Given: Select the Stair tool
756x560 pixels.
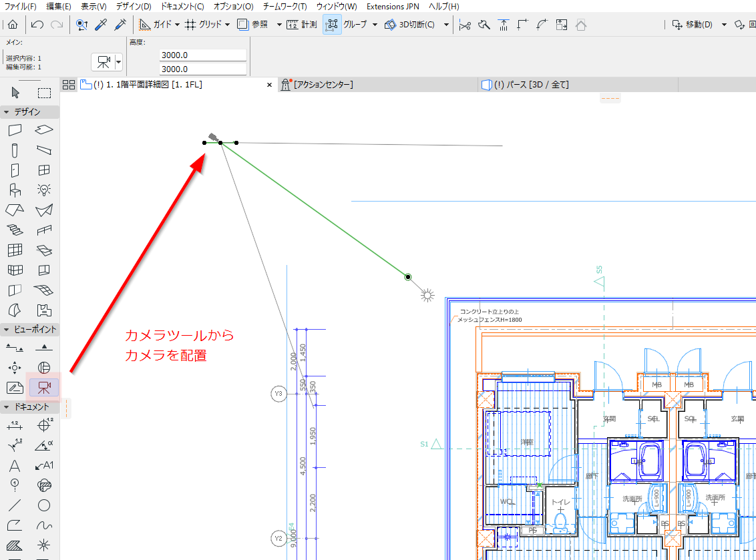Looking at the screenshot, I should coord(15,230).
